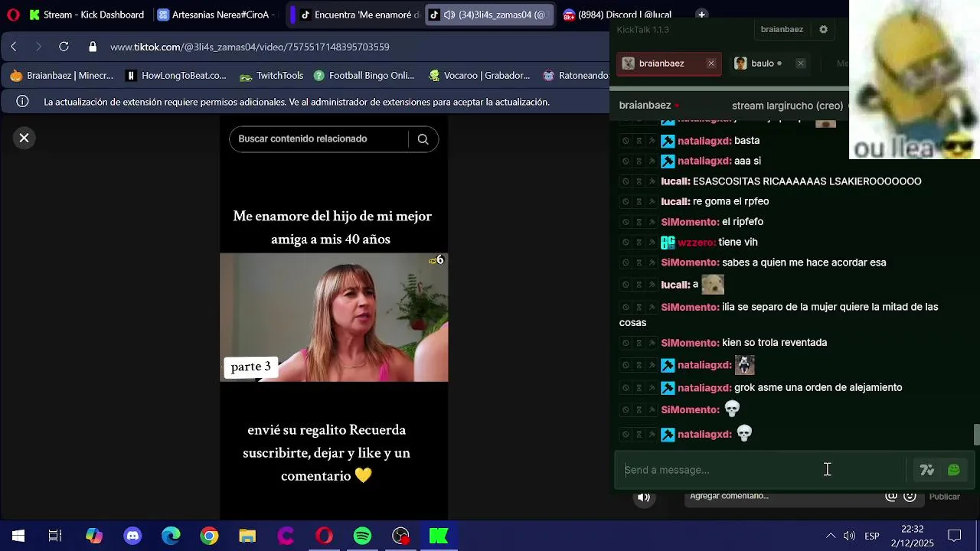Open emoji picker in TikTok comment box

[910, 496]
